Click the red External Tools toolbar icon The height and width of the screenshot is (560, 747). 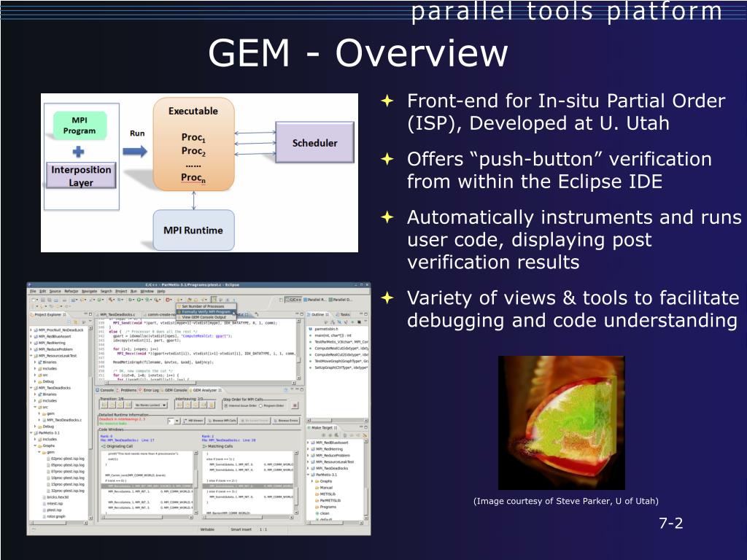point(168,300)
